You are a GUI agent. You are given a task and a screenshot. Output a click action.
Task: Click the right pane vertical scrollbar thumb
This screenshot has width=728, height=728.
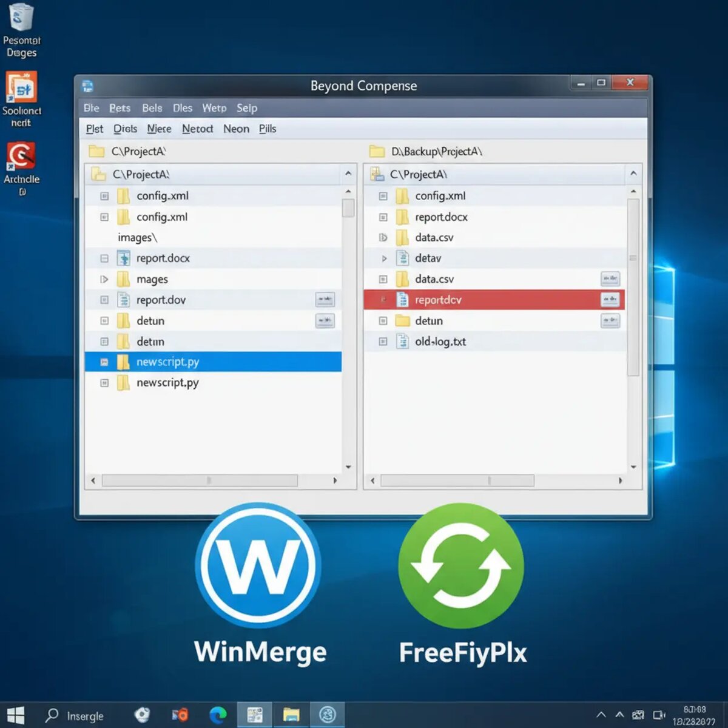point(633,287)
